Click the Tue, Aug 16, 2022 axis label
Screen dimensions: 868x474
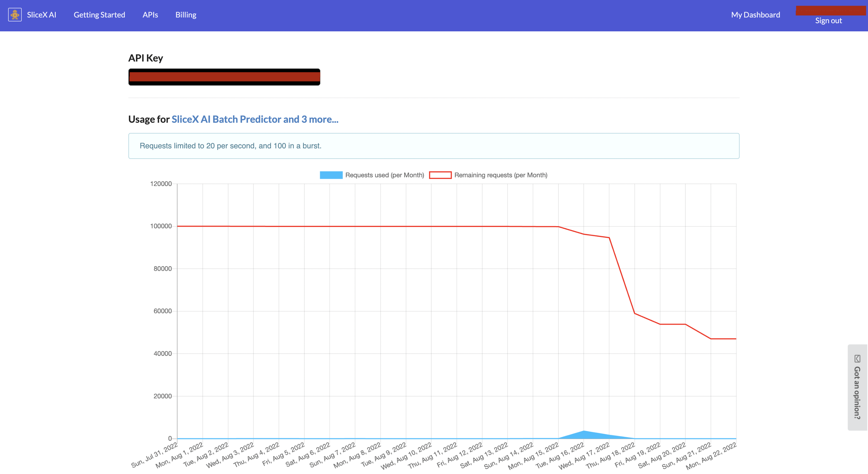point(560,456)
